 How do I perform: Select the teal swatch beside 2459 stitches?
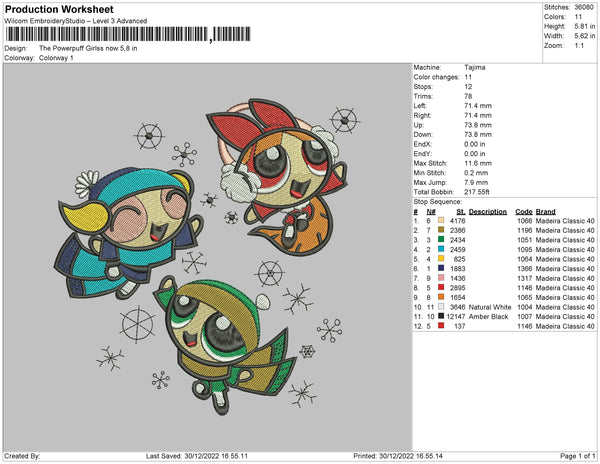click(x=441, y=249)
